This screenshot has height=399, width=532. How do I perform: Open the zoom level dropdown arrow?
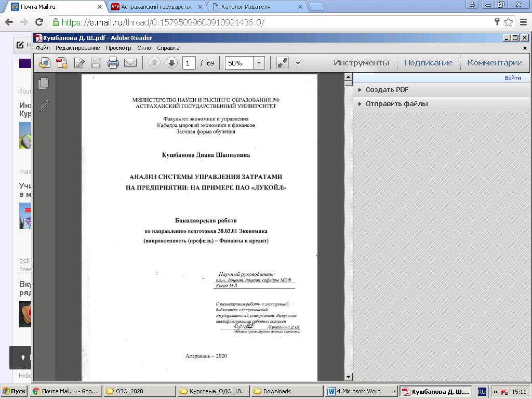[259, 63]
